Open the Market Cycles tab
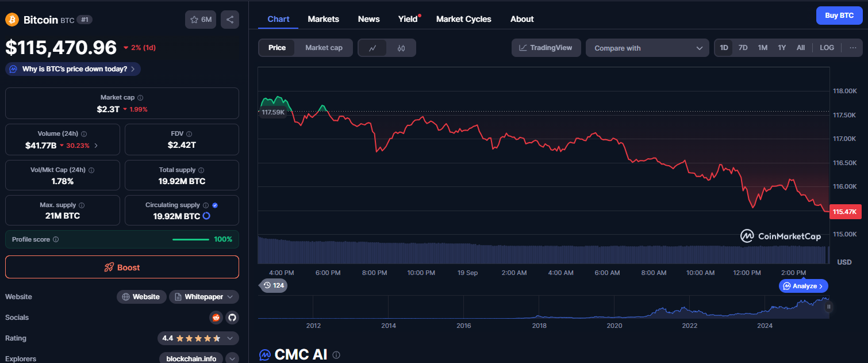This screenshot has width=868, height=363. tap(464, 19)
